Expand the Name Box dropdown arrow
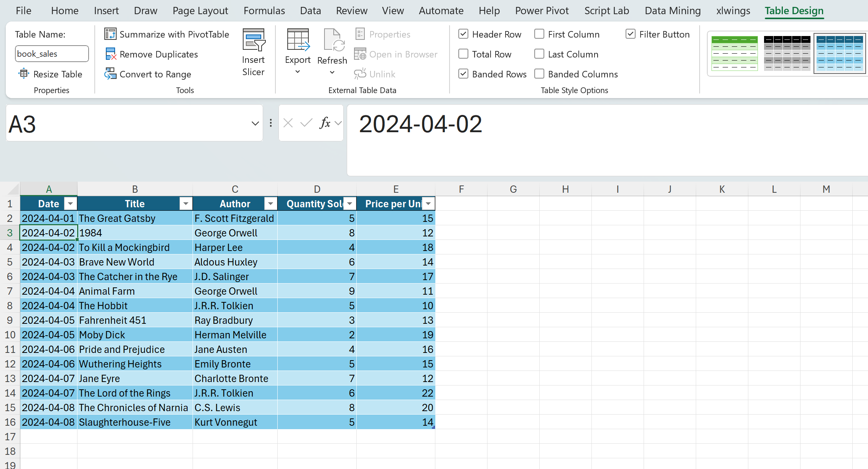868x469 pixels. (x=255, y=123)
